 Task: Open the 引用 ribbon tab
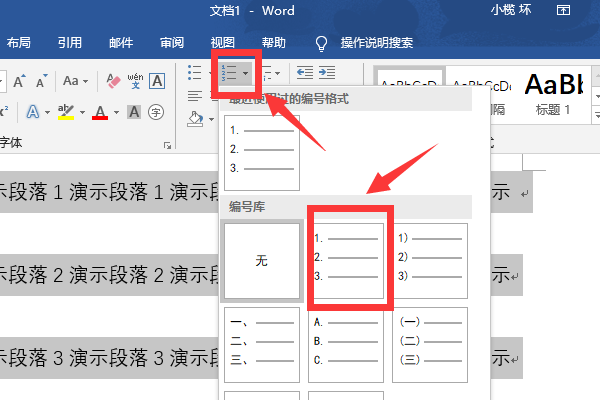point(70,42)
